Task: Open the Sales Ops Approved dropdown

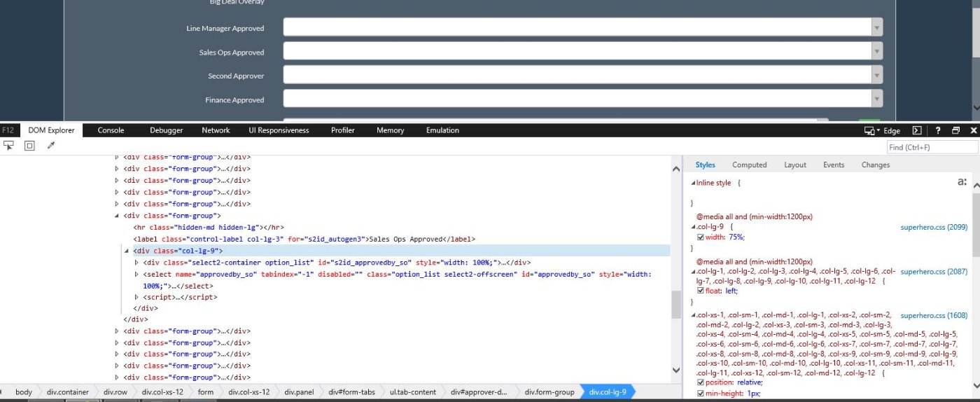Action: click(x=582, y=51)
